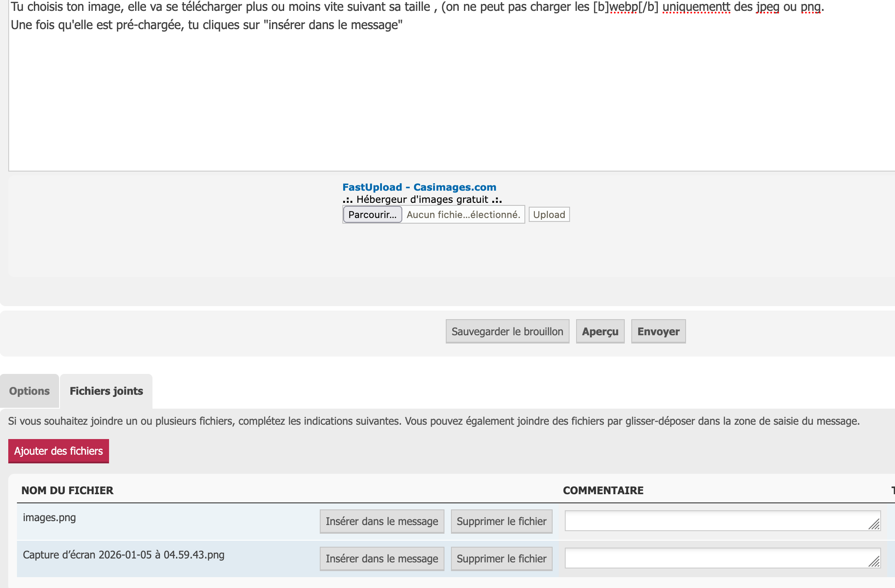Switch to the Options tab
Screen dimensions: 895x588
pyautogui.click(x=30, y=391)
